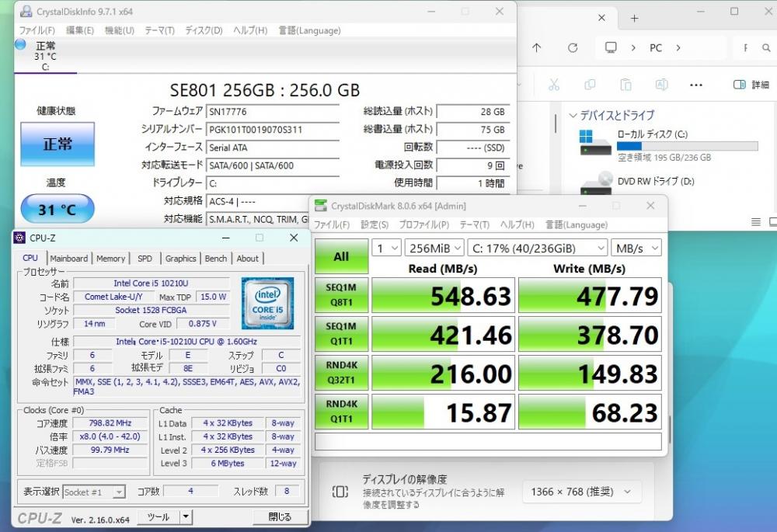Image resolution: width=777 pixels, height=532 pixels.
Task: Select the Local Disk (C:) drive icon
Action: [x=595, y=143]
